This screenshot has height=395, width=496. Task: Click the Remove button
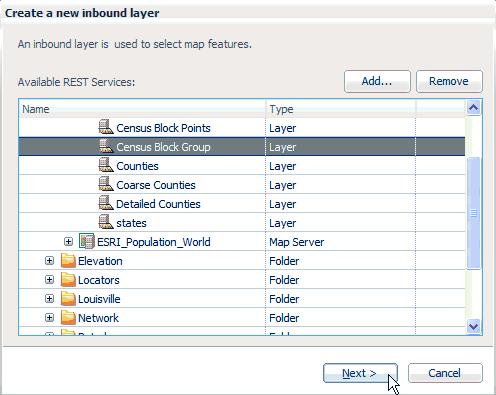tap(449, 81)
